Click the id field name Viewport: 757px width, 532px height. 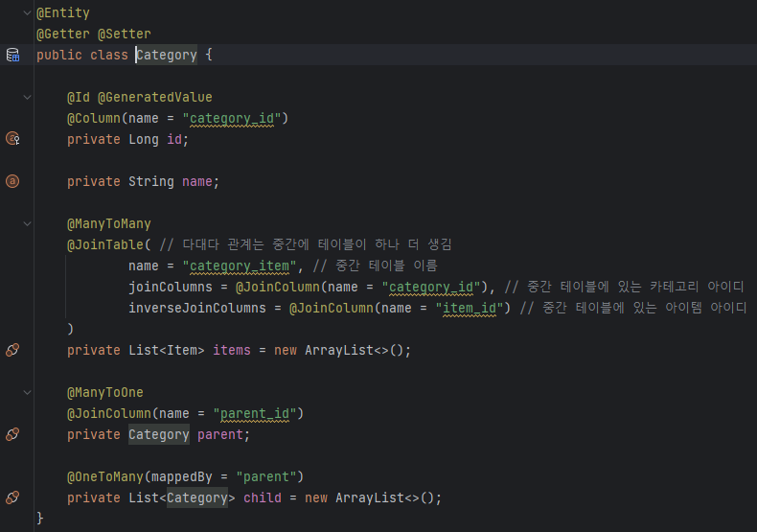[x=174, y=140]
